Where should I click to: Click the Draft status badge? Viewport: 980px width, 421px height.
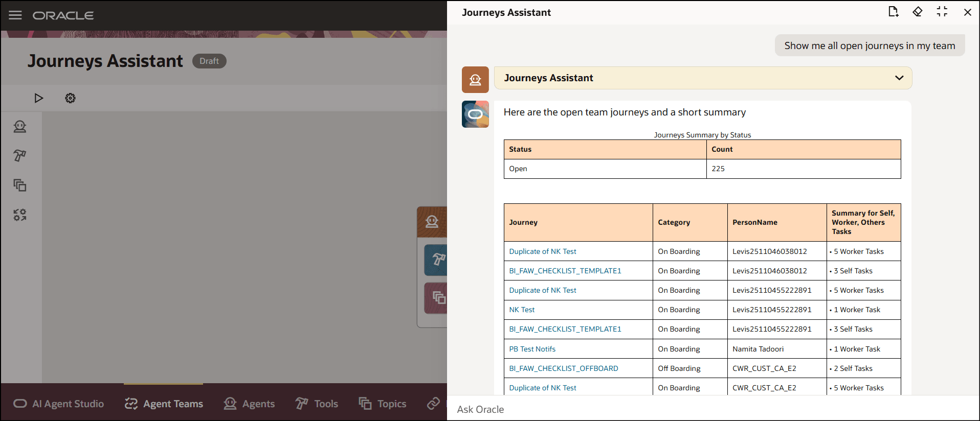[209, 61]
